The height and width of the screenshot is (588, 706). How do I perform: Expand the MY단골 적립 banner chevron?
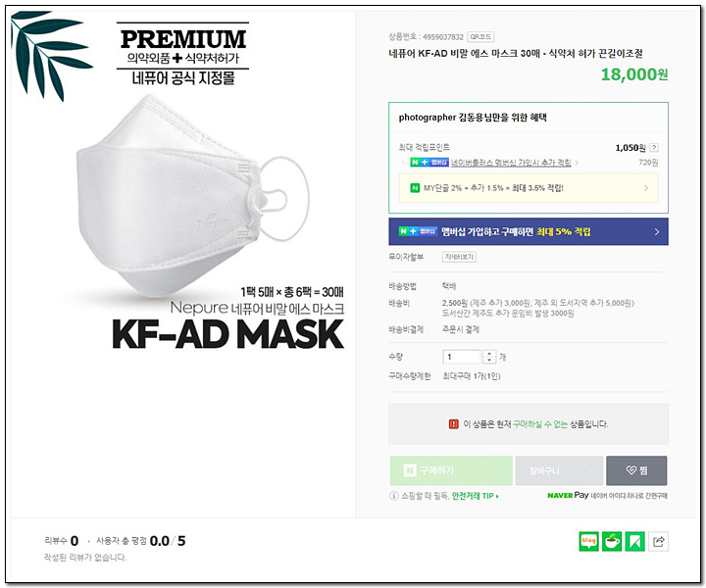pyautogui.click(x=646, y=188)
